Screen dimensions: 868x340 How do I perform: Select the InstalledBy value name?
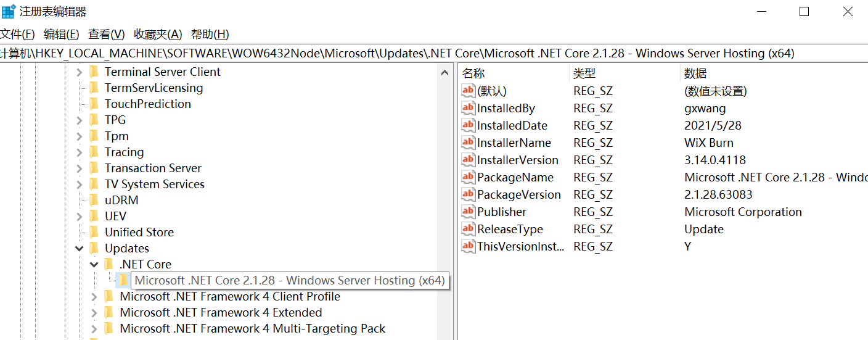click(506, 109)
